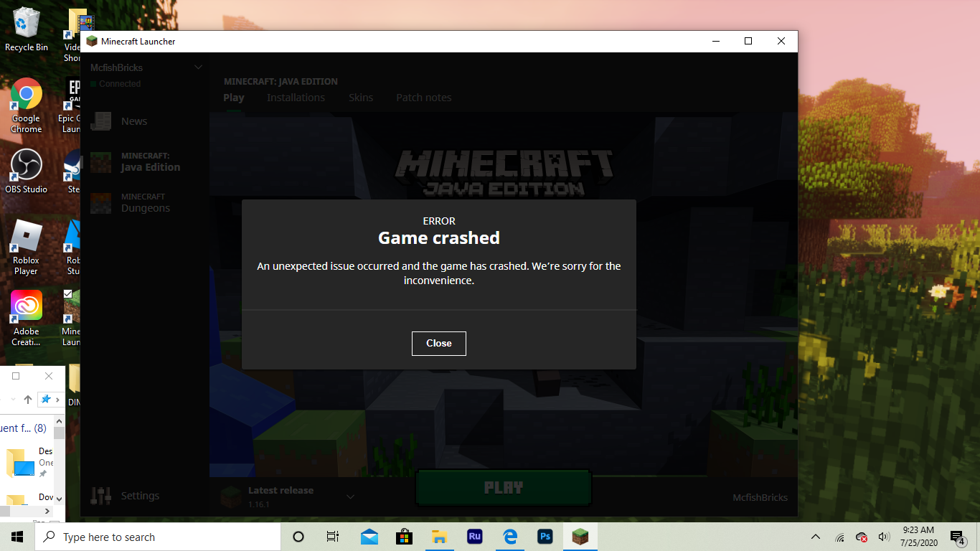Expand the File Explorer address bar chevron
This screenshot has height=551, width=980.
pyautogui.click(x=57, y=400)
